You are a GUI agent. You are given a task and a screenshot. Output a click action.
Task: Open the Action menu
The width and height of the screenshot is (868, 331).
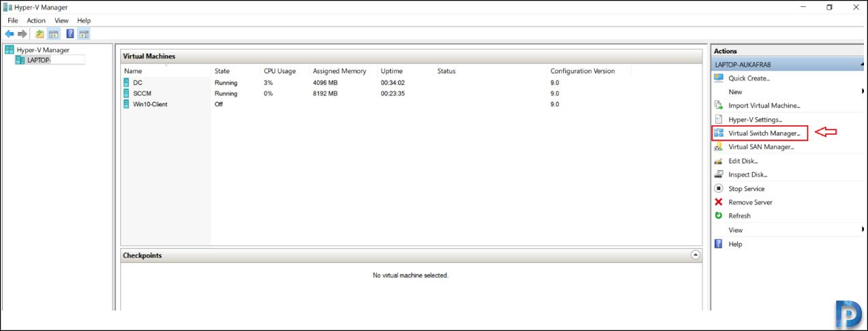[36, 20]
